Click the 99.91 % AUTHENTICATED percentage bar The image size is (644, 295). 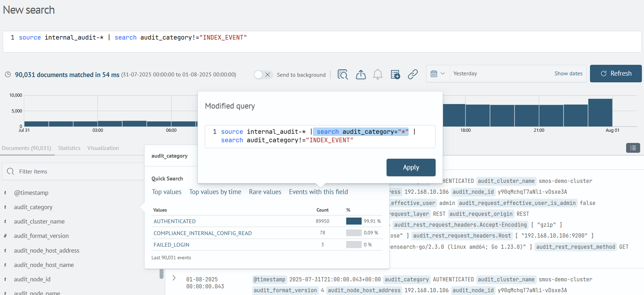coord(354,221)
